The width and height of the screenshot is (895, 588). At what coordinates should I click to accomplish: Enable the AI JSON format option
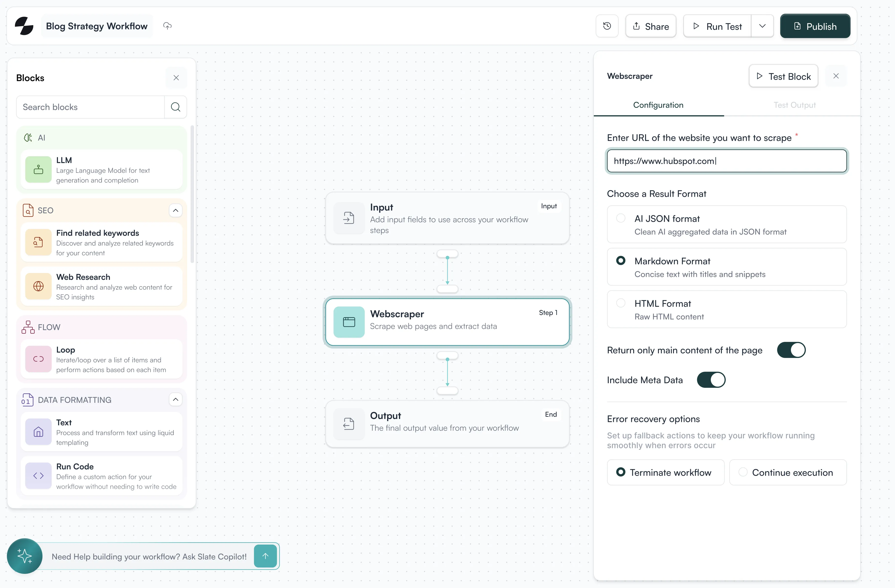[620, 218]
